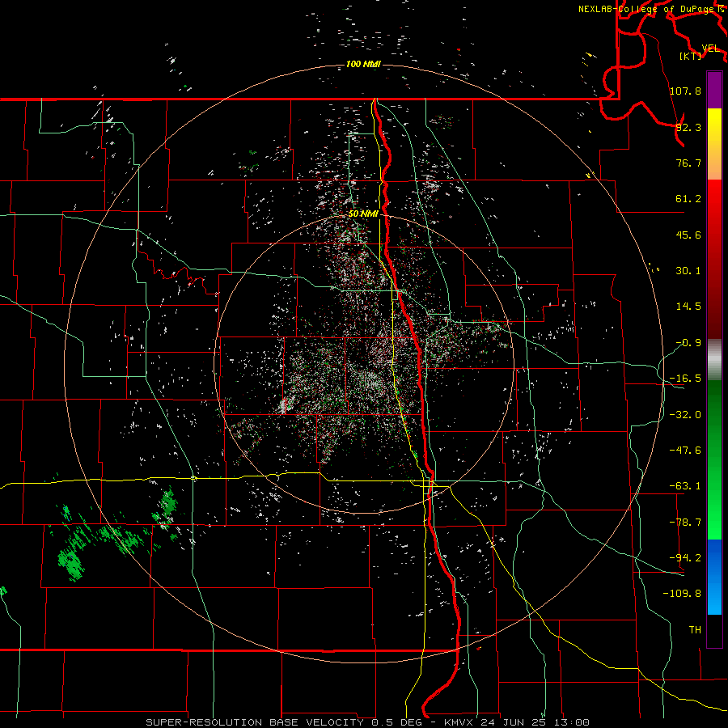
Task: Pick the black TH segment of color bar
Action: 714,630
